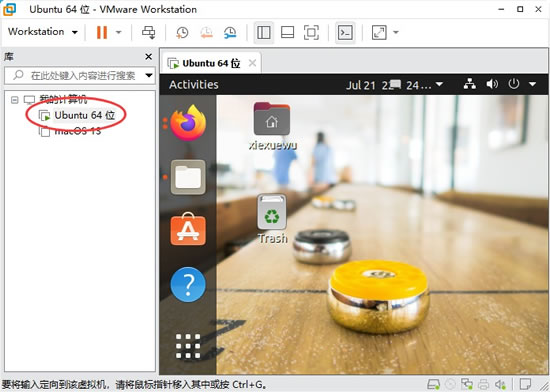
Task: Enter full screen mode icon
Action: tap(311, 32)
